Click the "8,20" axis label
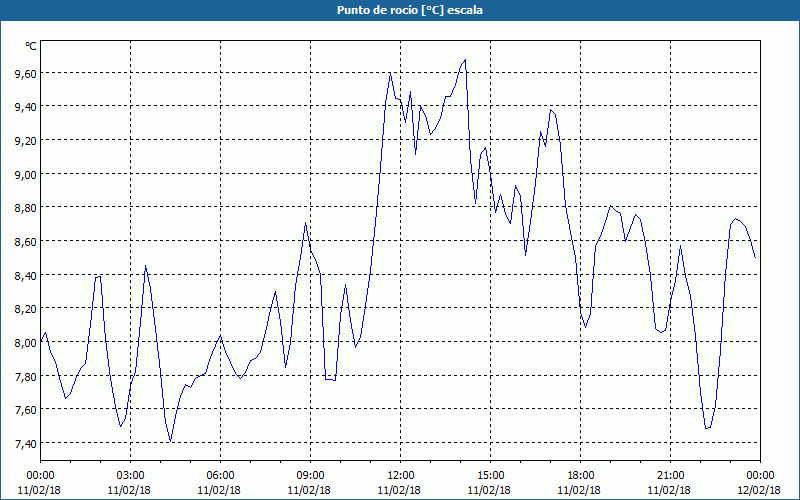800x500 pixels. click(26, 309)
